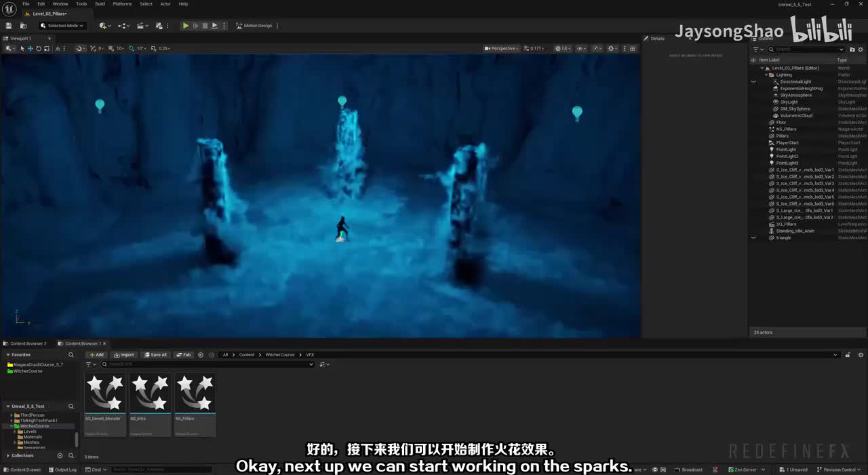Open viewport settings gear menu
Image resolution: width=868 pixels, height=475 pixels.
612,48
